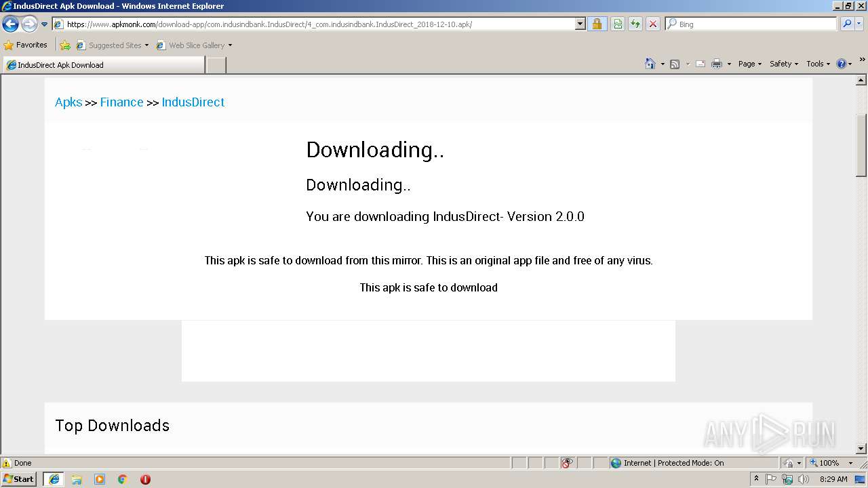This screenshot has width=868, height=488.
Task: Open search provider options dropdown
Action: click(x=860, y=24)
